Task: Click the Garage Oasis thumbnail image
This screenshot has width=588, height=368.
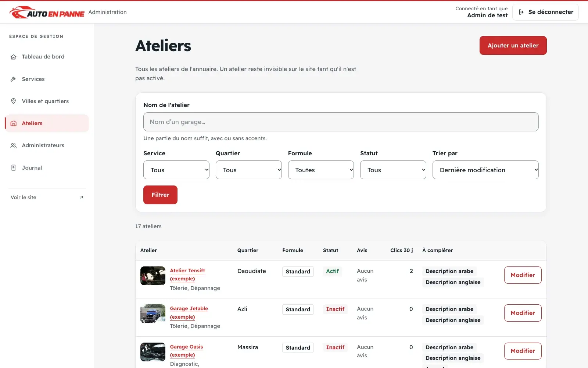Action: 153,352
